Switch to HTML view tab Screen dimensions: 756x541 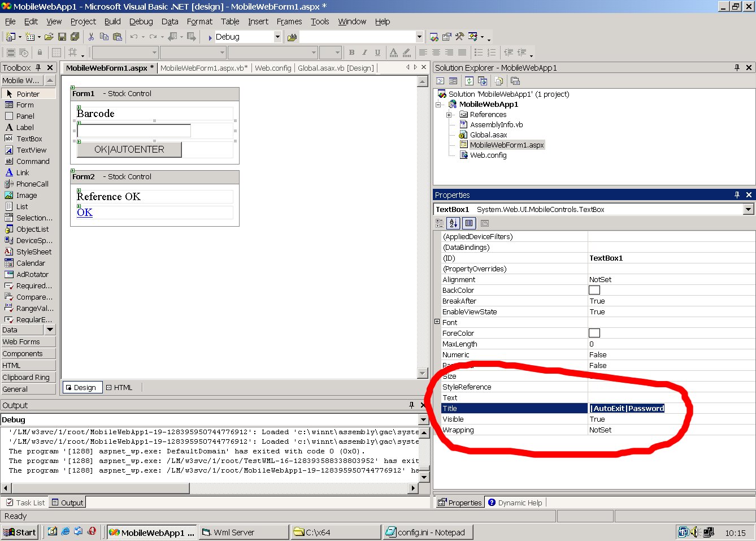119,387
